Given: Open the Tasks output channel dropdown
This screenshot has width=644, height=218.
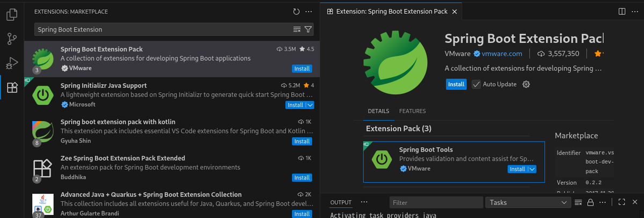Looking at the screenshot, I should pos(528,202).
